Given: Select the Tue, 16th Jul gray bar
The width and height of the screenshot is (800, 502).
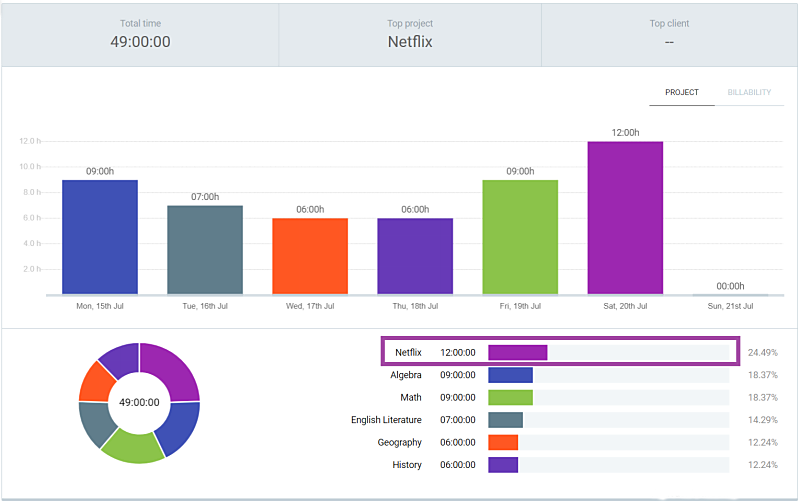Looking at the screenshot, I should (x=205, y=250).
